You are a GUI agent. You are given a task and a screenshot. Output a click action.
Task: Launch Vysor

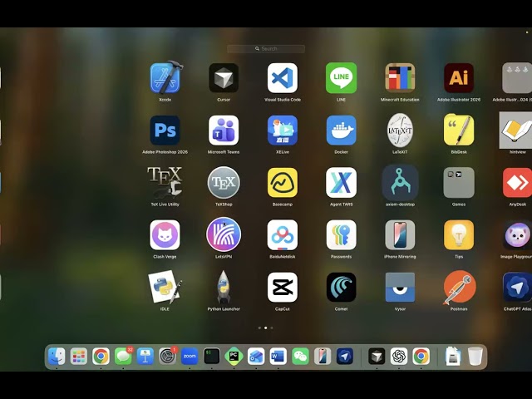click(400, 287)
